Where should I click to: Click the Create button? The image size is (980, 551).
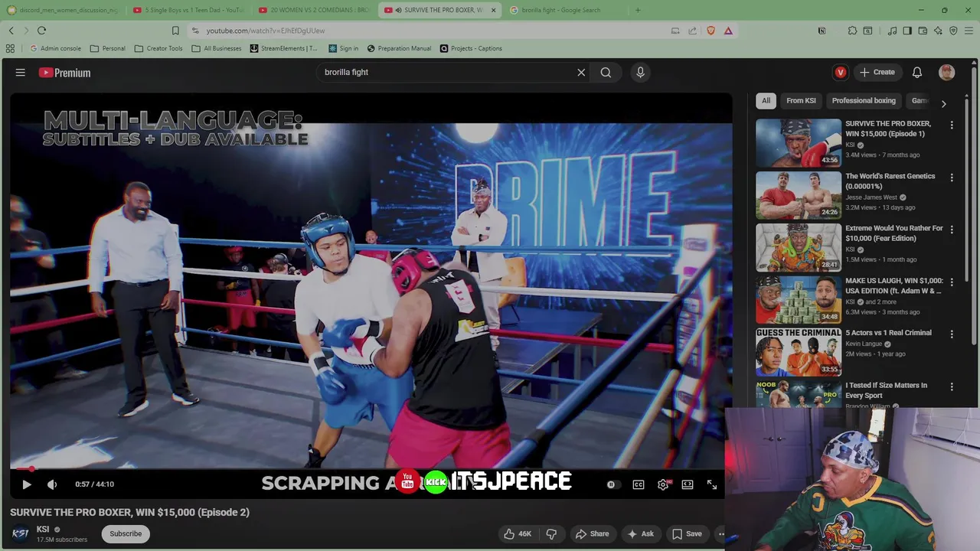(x=877, y=73)
